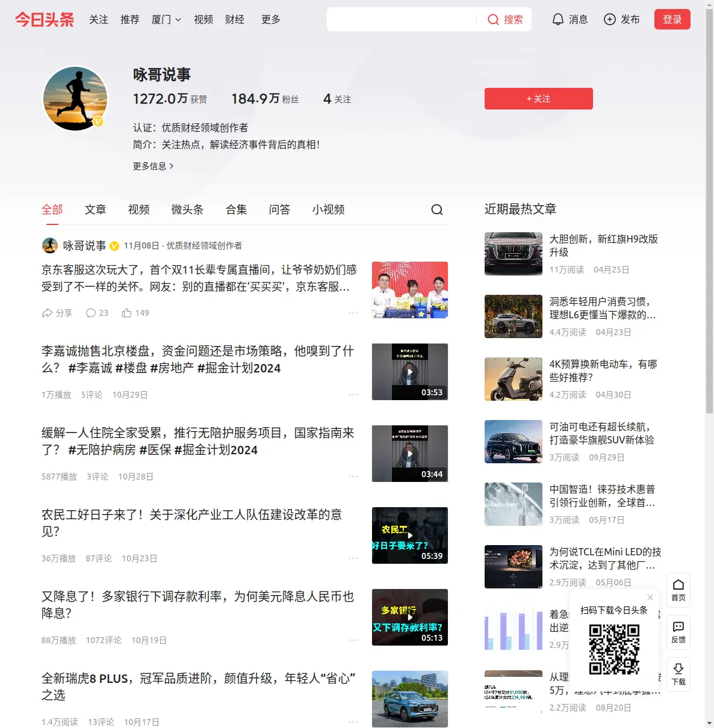Open comments on the 京东客服 post (23)
Image resolution: width=714 pixels, height=728 pixels.
[x=97, y=313]
